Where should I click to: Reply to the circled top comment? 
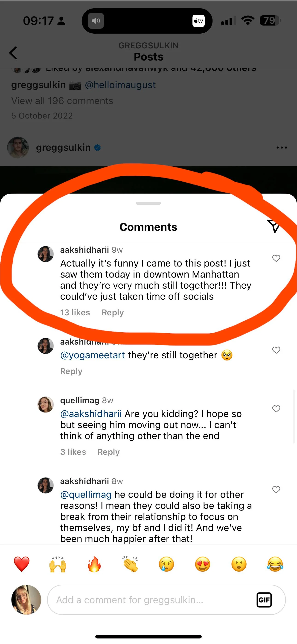(113, 313)
